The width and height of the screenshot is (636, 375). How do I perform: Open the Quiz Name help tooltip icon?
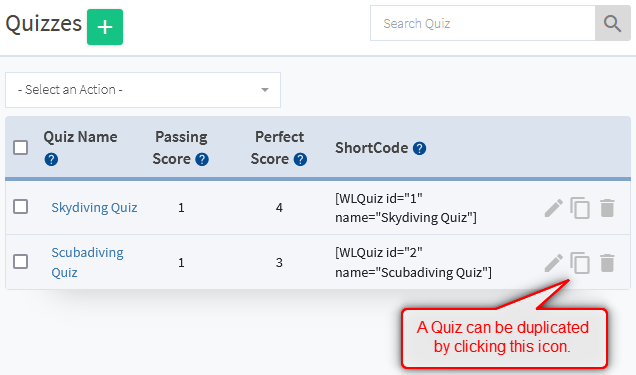tap(51, 159)
